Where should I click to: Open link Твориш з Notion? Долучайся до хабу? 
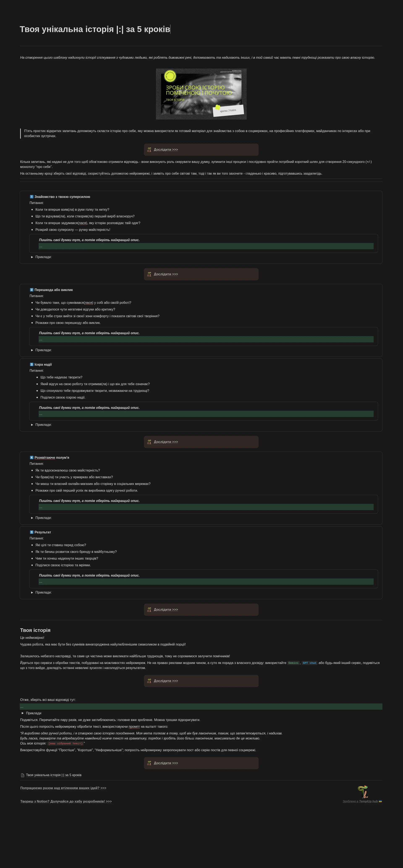pyautogui.click(x=66, y=801)
